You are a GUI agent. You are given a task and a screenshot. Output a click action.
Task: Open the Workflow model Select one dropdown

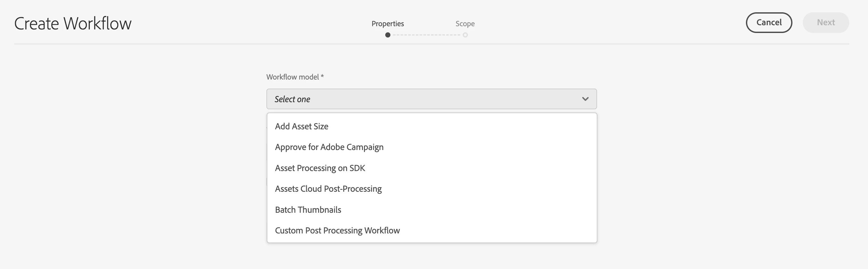431,99
